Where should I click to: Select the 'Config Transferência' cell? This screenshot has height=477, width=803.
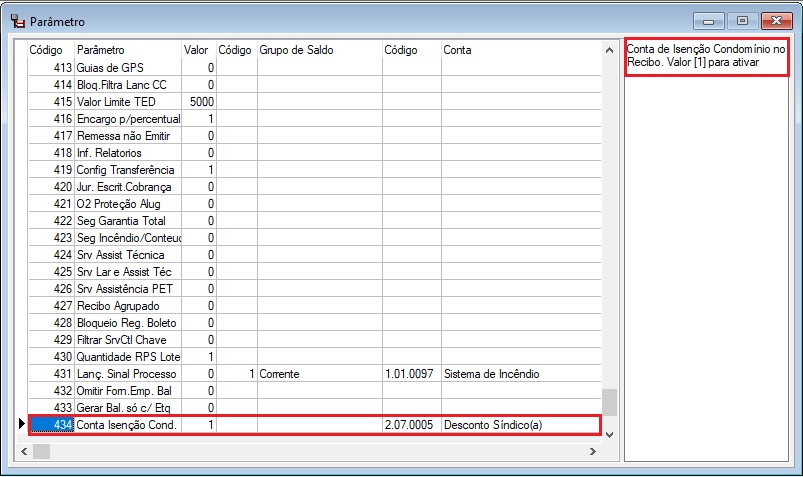tap(128, 170)
